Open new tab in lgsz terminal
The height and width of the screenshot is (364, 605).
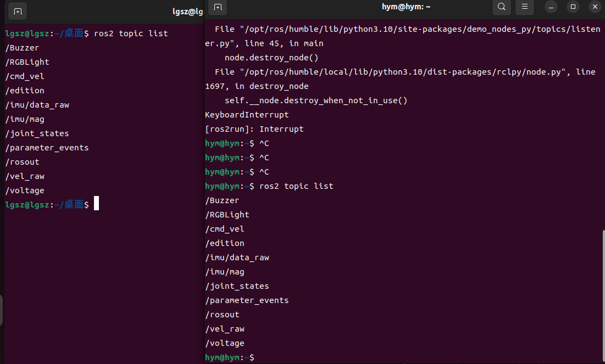click(18, 12)
